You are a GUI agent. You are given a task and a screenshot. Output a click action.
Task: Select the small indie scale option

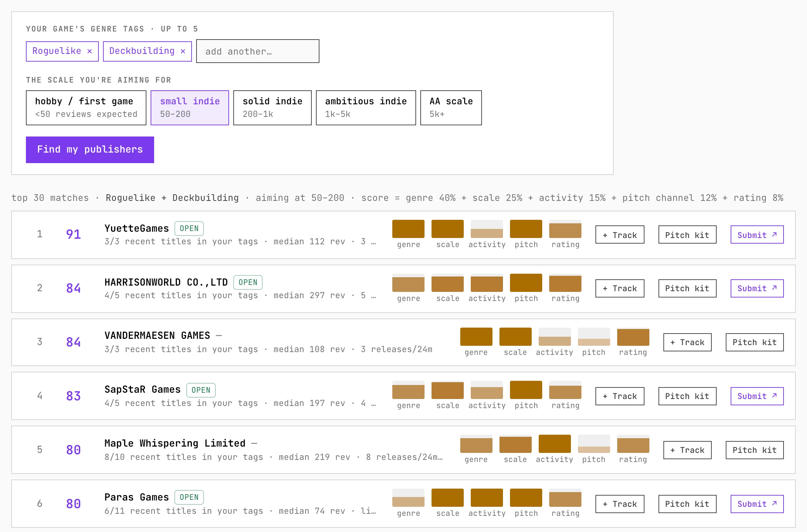190,108
